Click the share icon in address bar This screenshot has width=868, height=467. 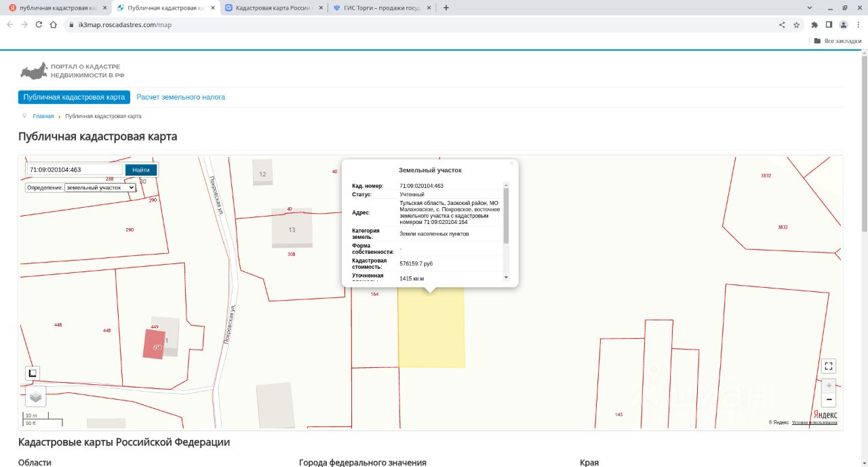782,24
